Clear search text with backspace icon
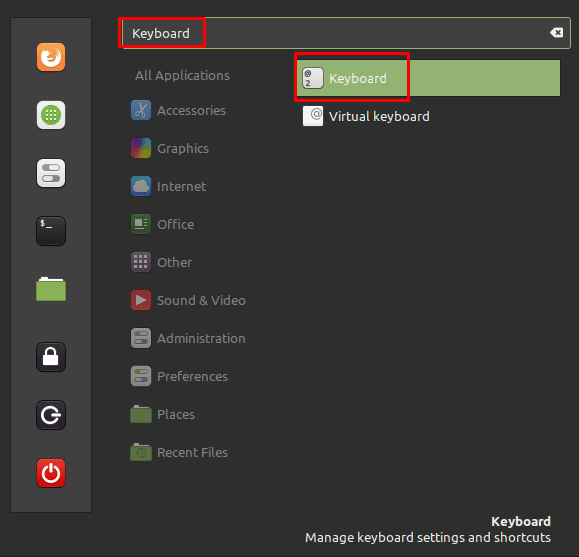 (x=556, y=33)
